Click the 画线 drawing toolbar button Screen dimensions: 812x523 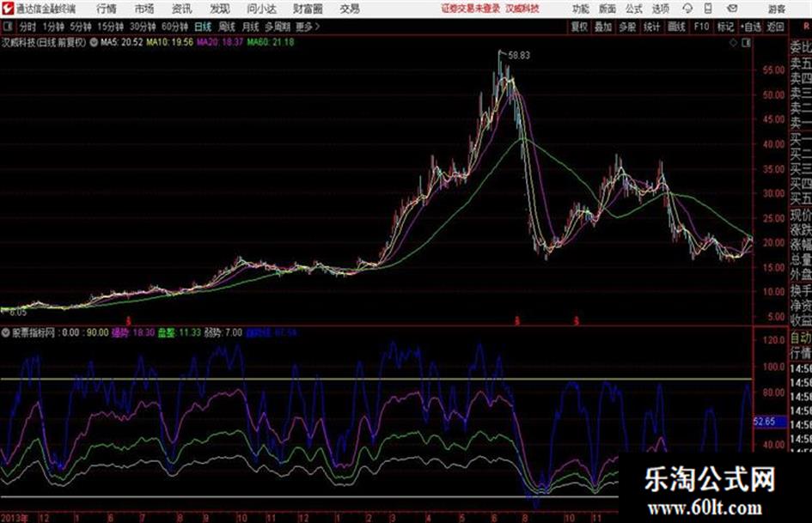(x=676, y=27)
